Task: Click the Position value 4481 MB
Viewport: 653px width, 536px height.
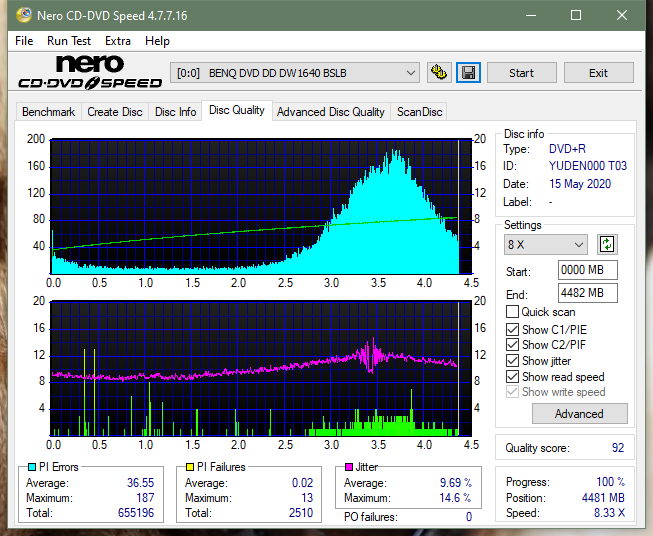Action: (x=603, y=498)
